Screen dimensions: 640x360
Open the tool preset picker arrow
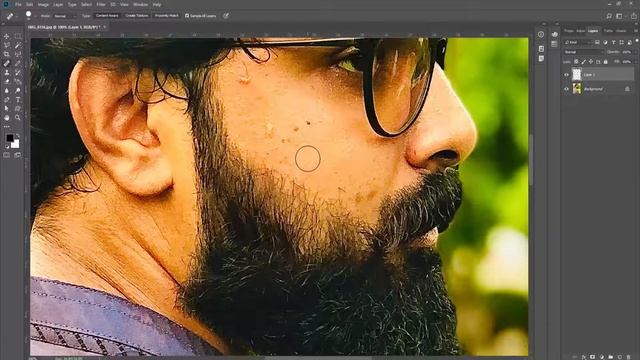[x=17, y=16]
